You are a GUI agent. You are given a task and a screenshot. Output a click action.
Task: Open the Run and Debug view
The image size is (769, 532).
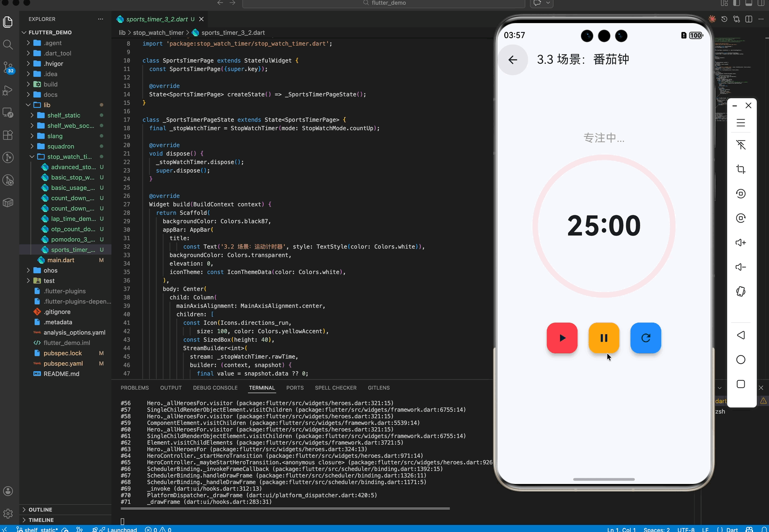click(8, 90)
